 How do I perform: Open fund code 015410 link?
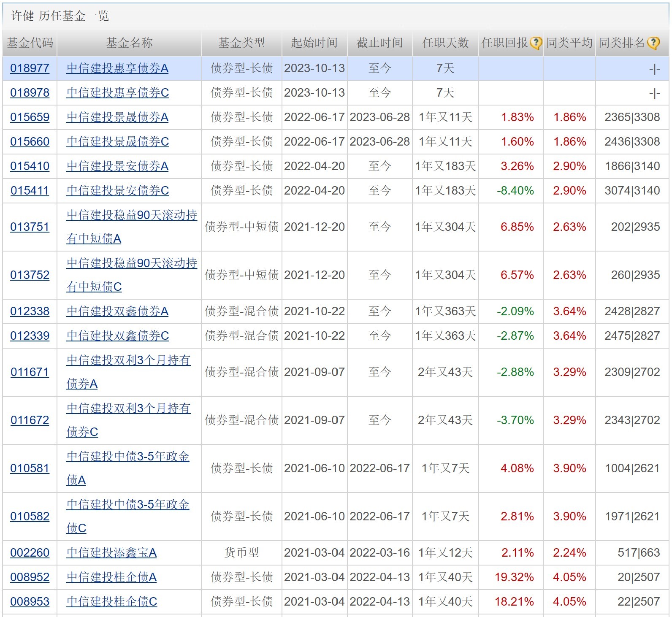point(30,166)
